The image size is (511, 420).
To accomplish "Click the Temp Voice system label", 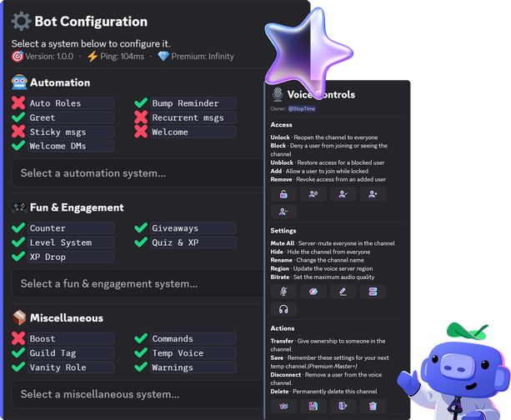I will pyautogui.click(x=178, y=352).
